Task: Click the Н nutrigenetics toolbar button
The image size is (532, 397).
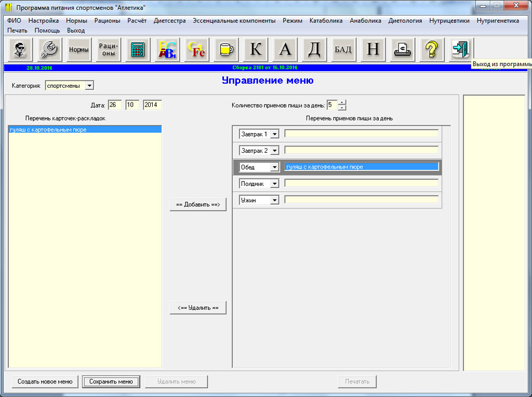Action: coord(373,49)
